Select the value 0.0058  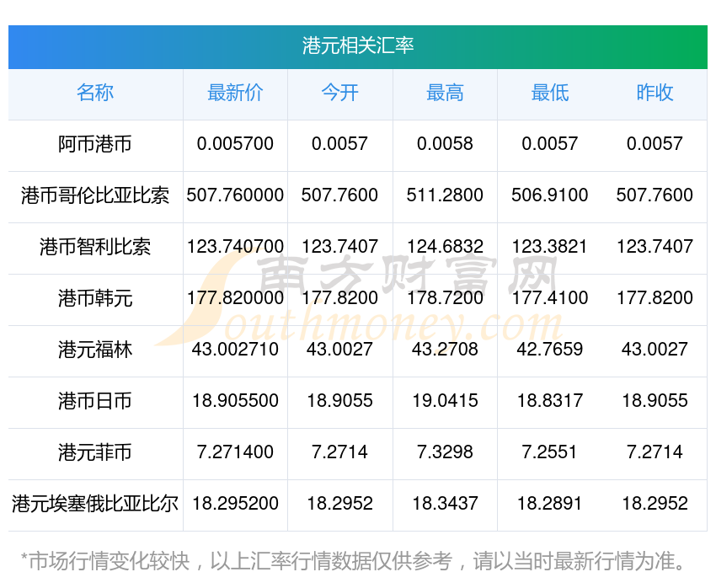point(445,144)
